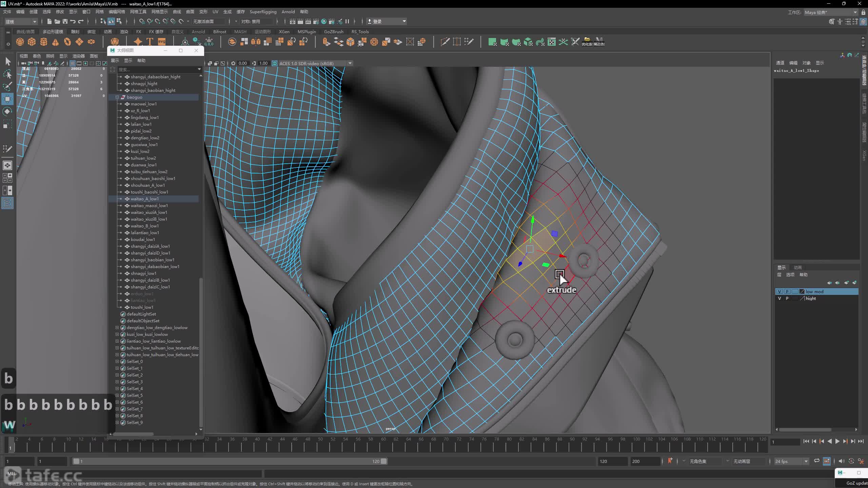Screen dimensions: 868x488
Task: Open the Outliner 展示 menu
Action: pos(115,60)
